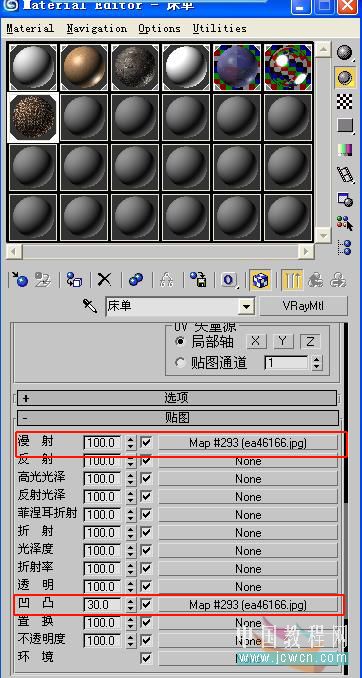Toggle the 凹凸 map checkbox
This screenshot has height=678, width=362.
tap(147, 604)
